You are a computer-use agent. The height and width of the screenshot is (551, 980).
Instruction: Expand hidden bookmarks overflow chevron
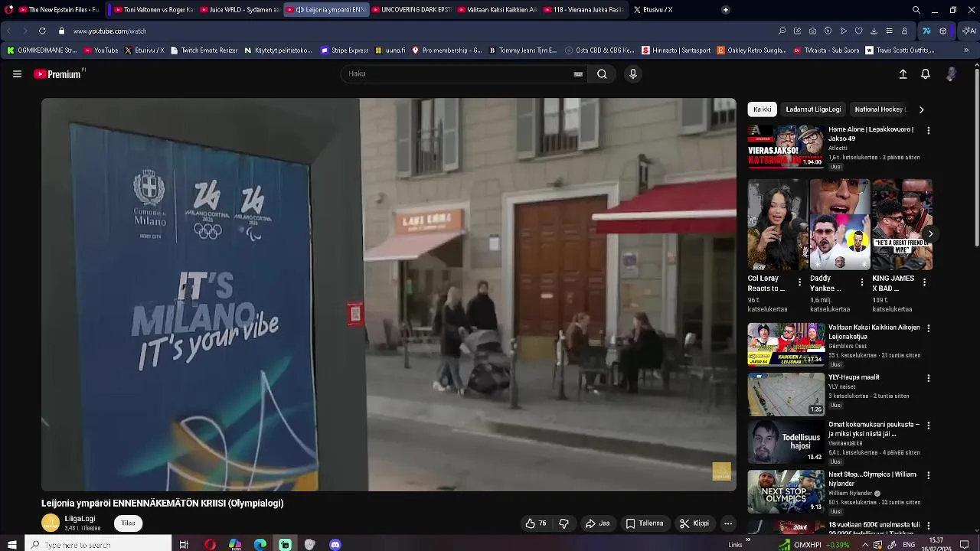click(x=967, y=51)
